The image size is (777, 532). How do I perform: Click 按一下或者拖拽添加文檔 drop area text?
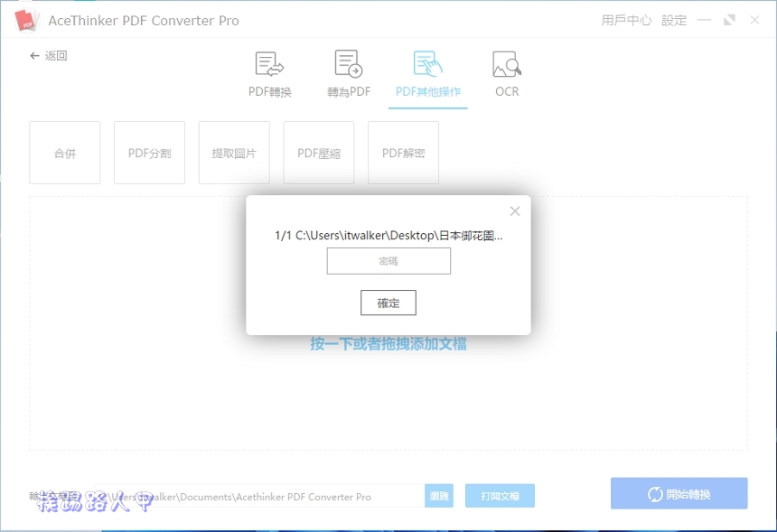click(x=388, y=343)
